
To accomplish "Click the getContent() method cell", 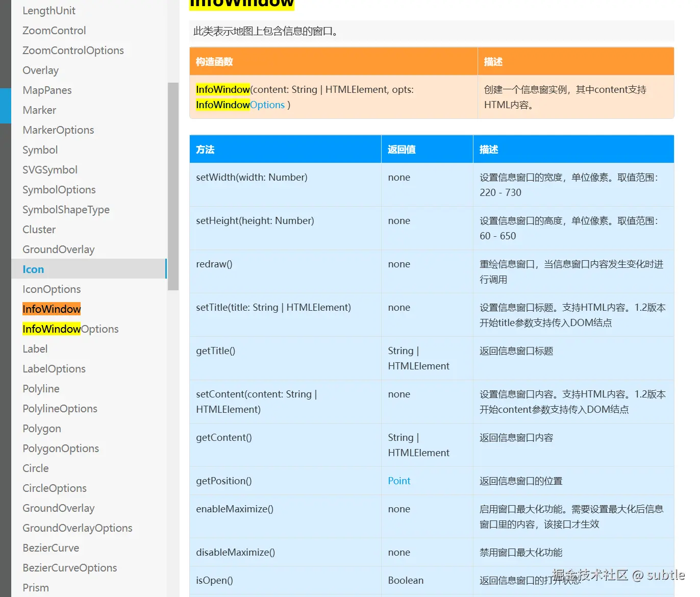I will point(285,445).
